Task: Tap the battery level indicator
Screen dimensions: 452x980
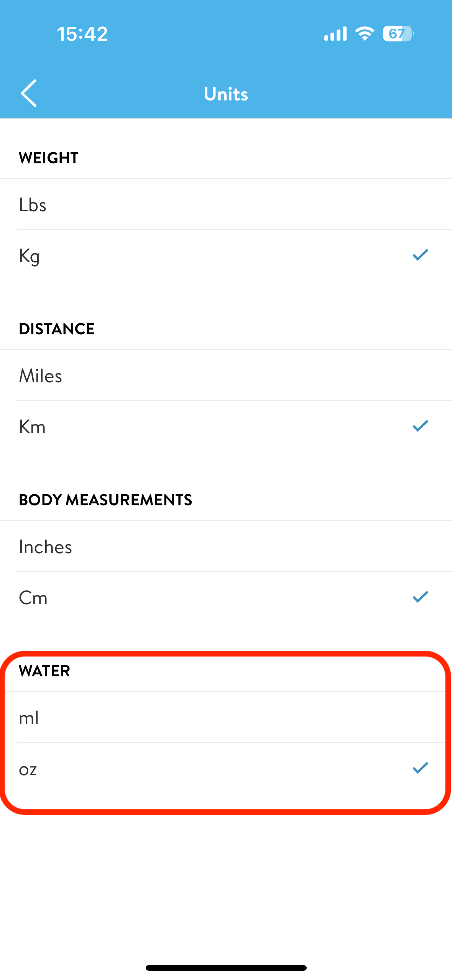Action: click(x=398, y=34)
